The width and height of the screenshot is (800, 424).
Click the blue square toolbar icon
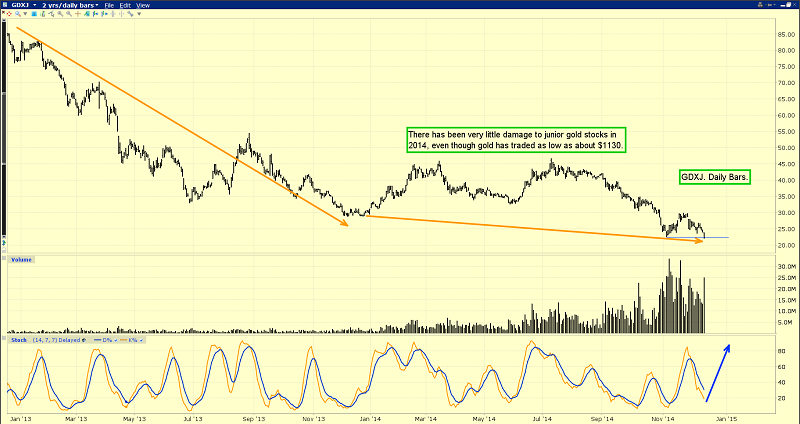34,14
